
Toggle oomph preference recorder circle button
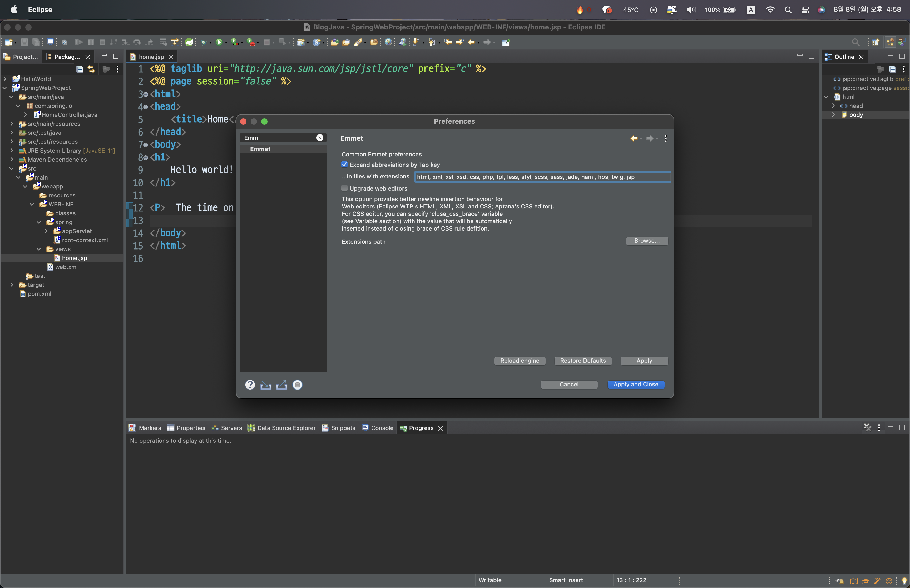tap(298, 385)
